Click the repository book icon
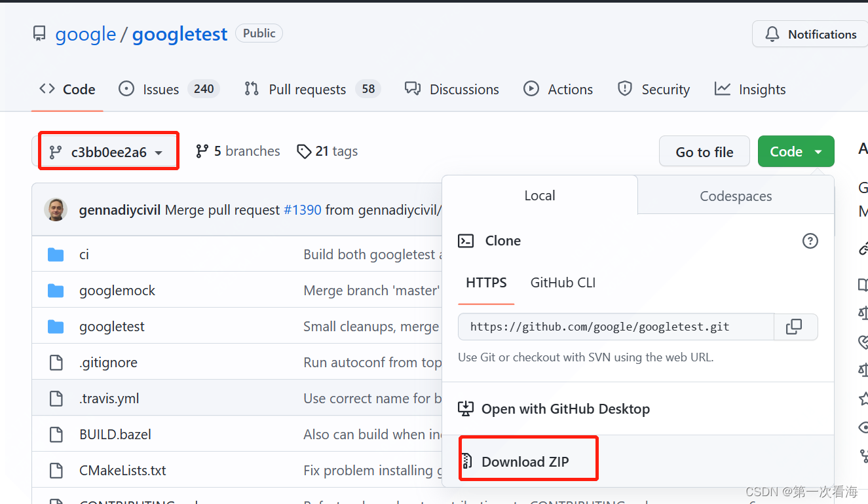 (39, 33)
